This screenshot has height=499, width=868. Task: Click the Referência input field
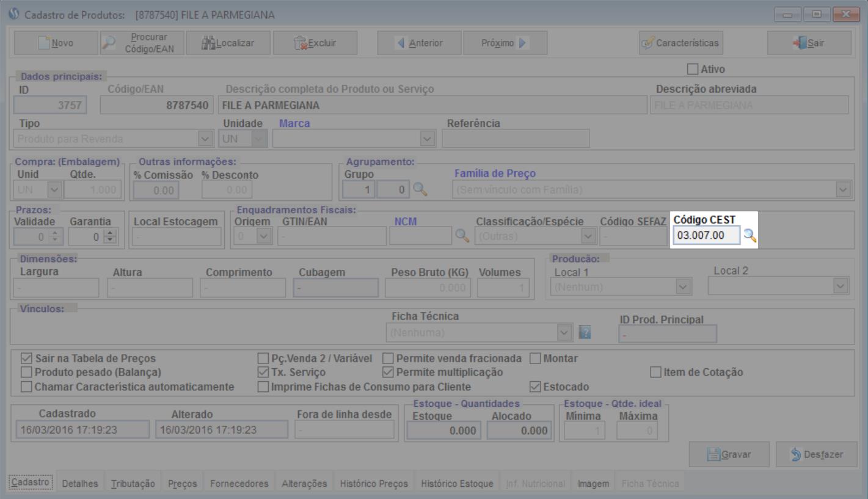pos(516,139)
